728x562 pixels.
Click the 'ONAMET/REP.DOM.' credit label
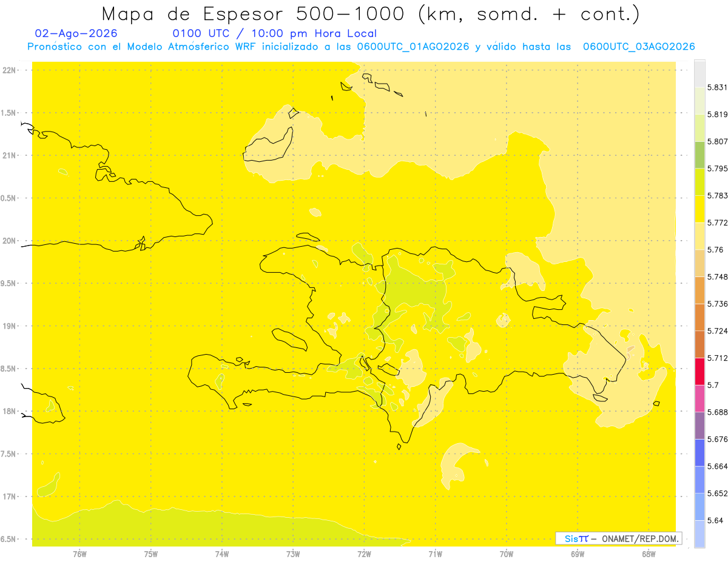[x=640, y=538]
